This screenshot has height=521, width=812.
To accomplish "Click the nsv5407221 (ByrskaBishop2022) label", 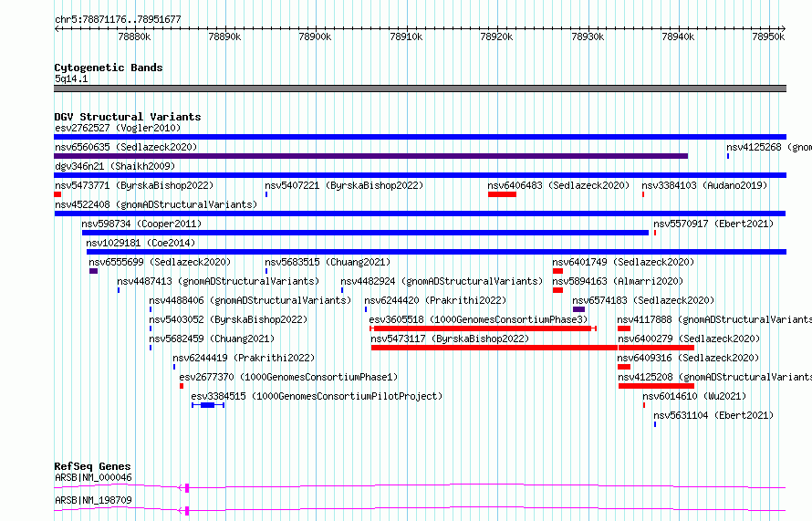I will click(344, 185).
